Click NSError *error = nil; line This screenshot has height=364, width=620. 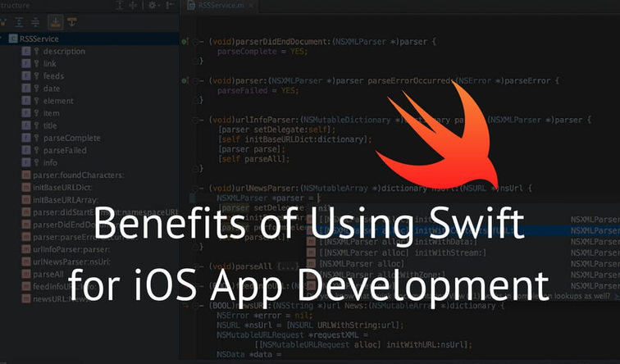coord(265,316)
